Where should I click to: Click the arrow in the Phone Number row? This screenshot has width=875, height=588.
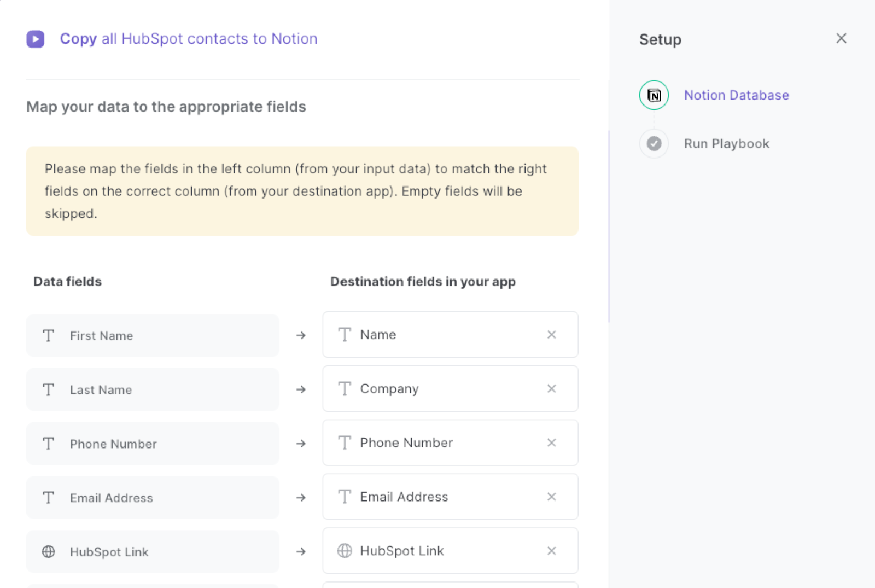point(301,444)
